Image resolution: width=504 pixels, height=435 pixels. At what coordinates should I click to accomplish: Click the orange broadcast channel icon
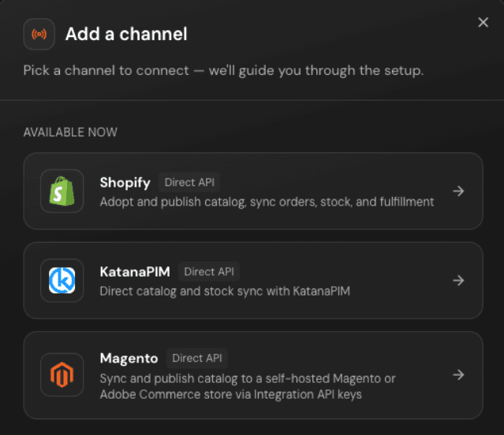click(x=39, y=34)
